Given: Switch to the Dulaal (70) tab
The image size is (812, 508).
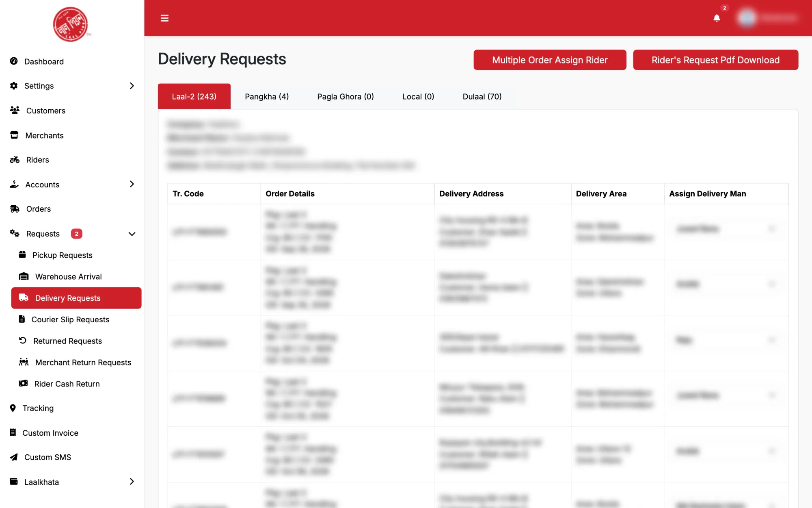Looking at the screenshot, I should point(482,96).
